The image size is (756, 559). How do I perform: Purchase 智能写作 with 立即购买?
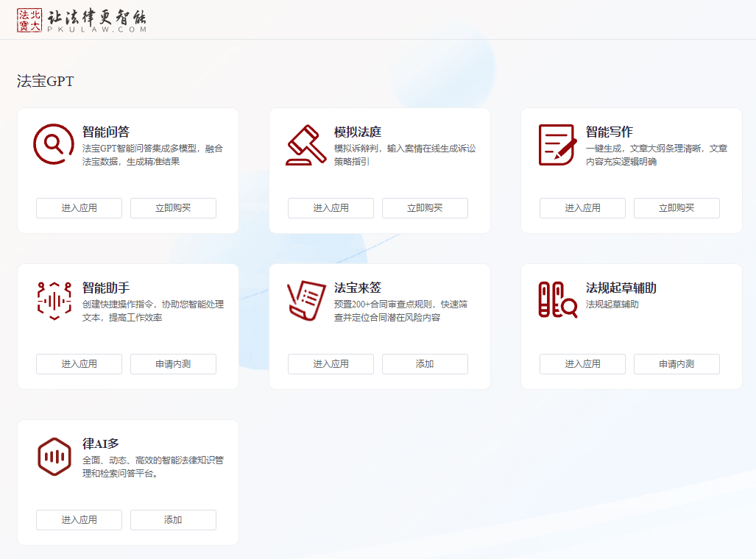point(676,208)
